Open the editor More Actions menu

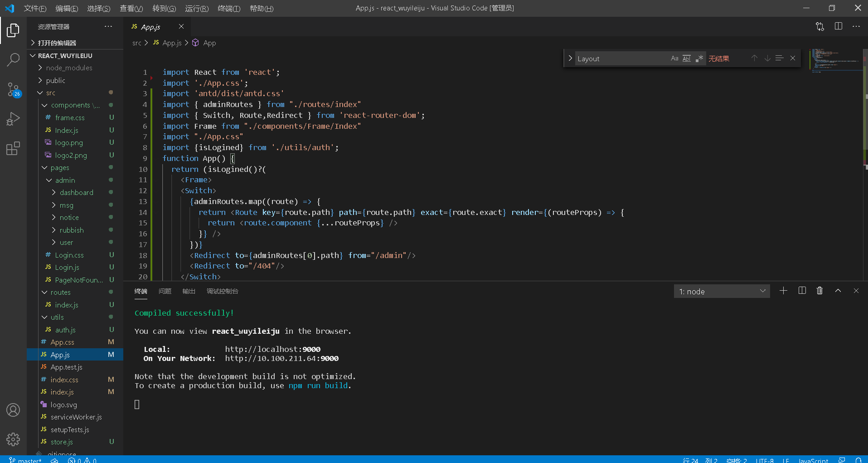point(856,26)
